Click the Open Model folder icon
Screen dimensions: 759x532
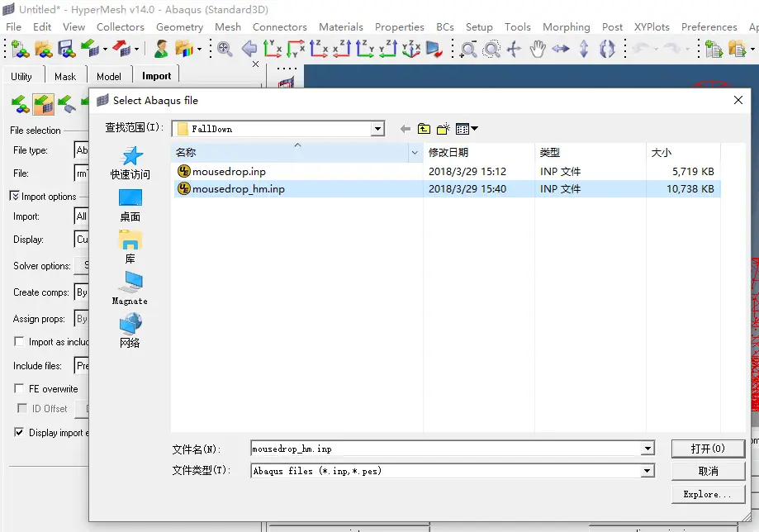point(44,49)
